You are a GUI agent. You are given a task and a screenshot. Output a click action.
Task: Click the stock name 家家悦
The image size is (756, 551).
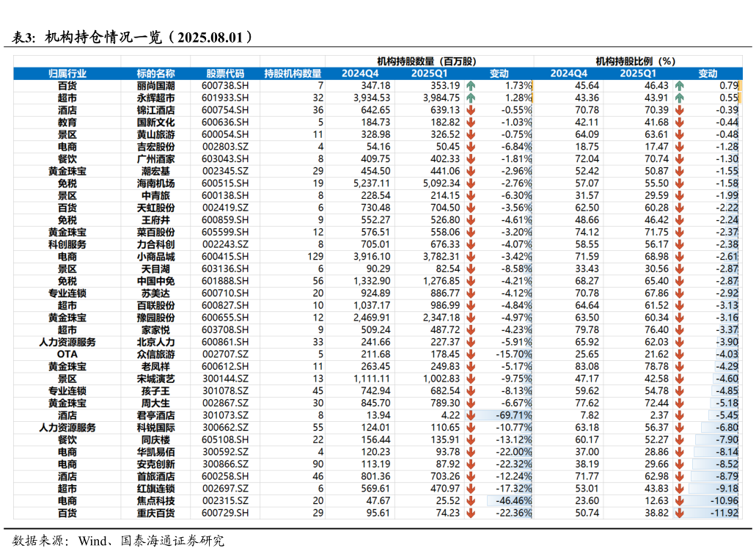coord(155,330)
